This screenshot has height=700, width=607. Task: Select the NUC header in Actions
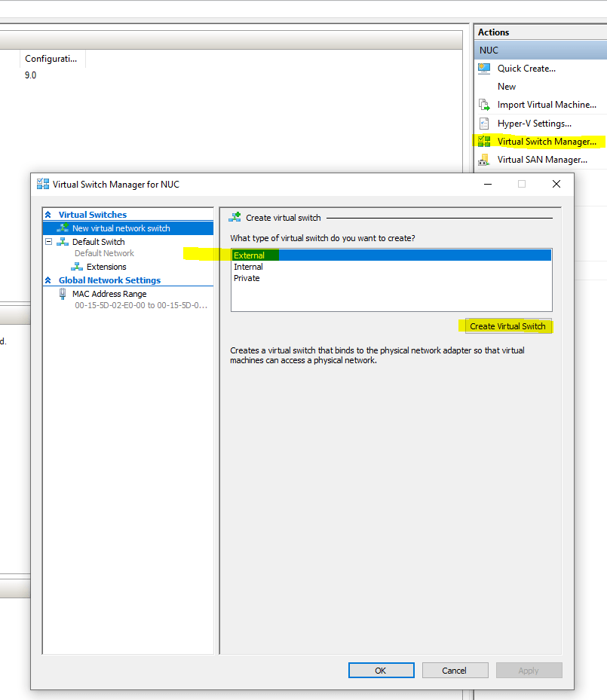click(540, 50)
